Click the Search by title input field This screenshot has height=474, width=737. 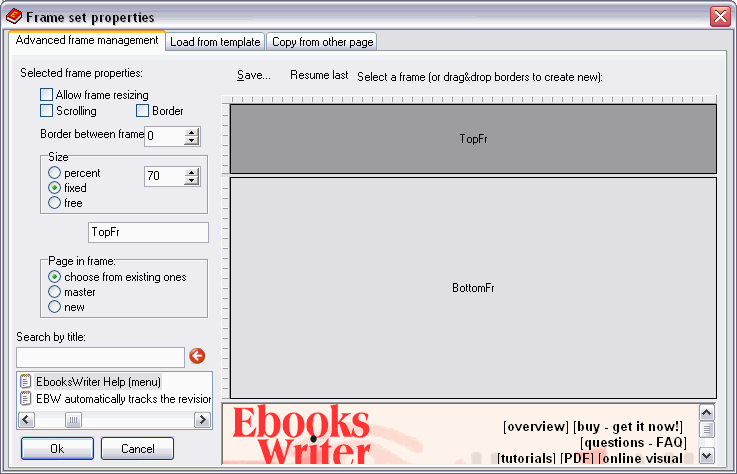[100, 357]
